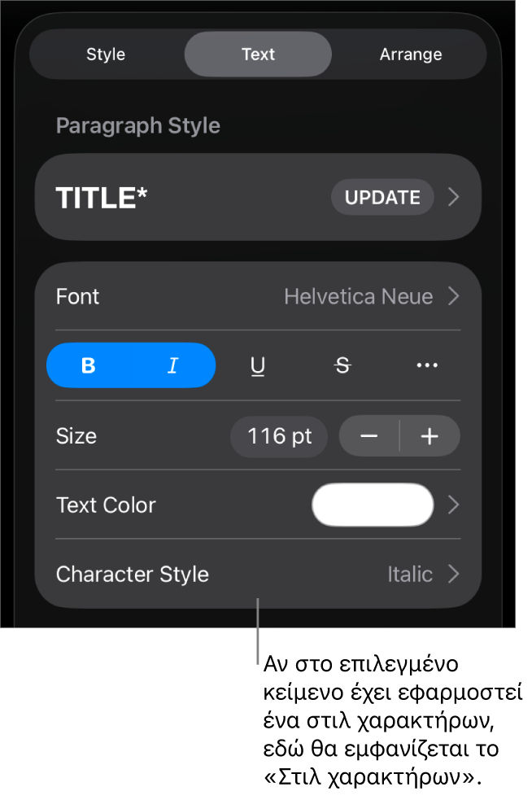Select the TITLE* paragraph style row
The image size is (532, 800).
[x=187, y=198]
